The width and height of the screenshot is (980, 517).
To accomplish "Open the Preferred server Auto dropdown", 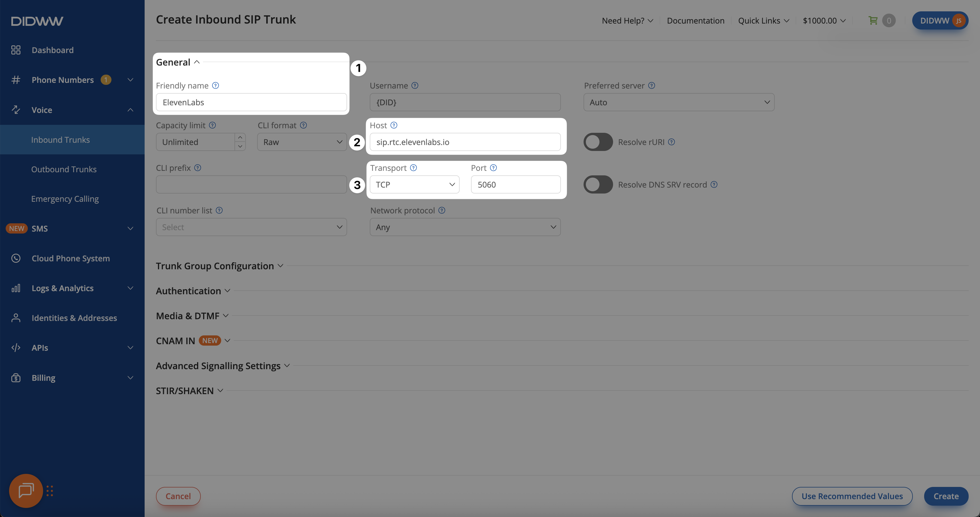I will [679, 102].
